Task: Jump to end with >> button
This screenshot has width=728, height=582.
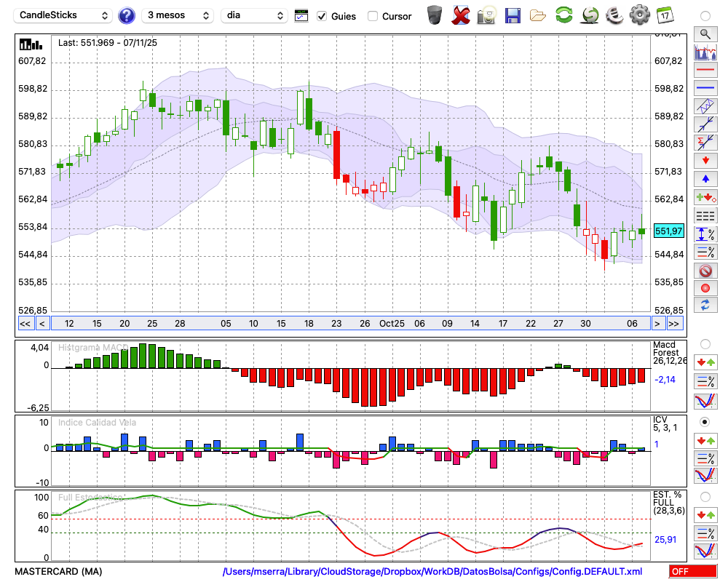Action: (675, 324)
